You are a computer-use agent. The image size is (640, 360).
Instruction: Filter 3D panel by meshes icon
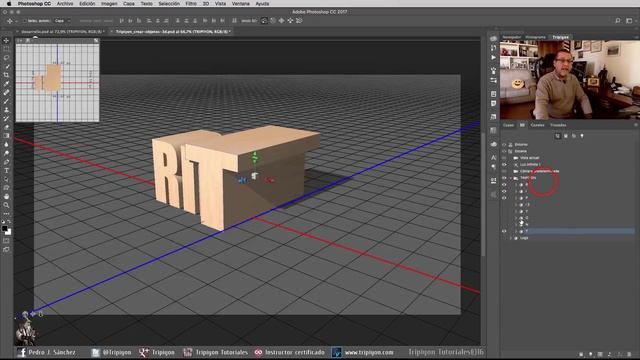click(566, 136)
